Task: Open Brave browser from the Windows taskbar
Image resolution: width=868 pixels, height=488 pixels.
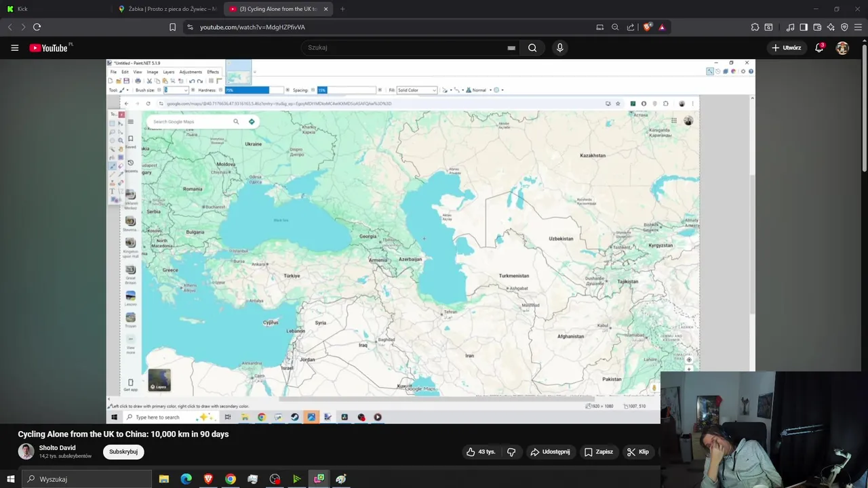Action: click(x=208, y=479)
